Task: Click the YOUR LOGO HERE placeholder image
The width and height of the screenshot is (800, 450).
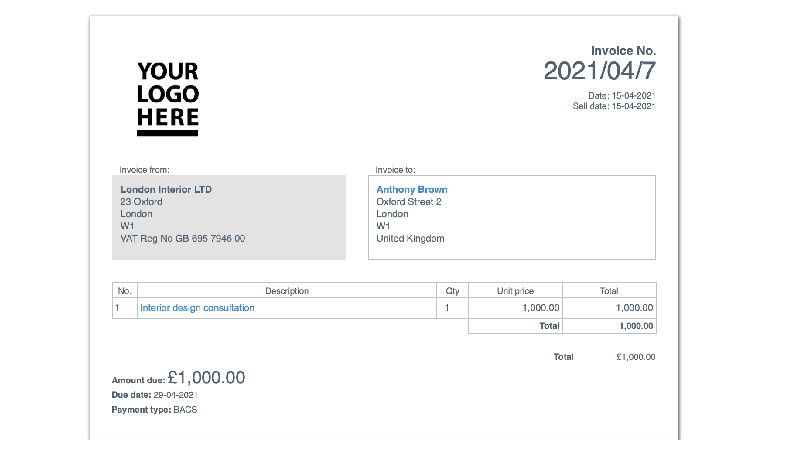Action: pos(168,98)
